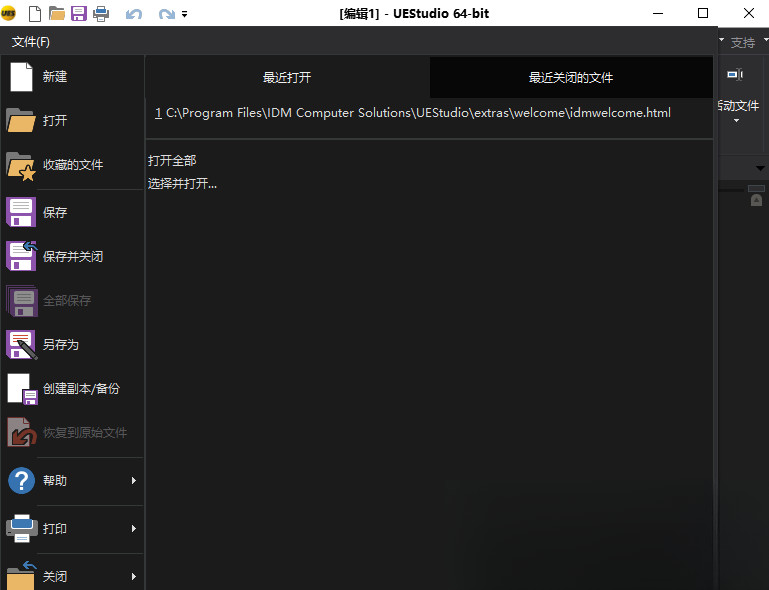Switch to the 最近关闭的文件 tab
Screen dimensions: 769x590
[x=571, y=77]
